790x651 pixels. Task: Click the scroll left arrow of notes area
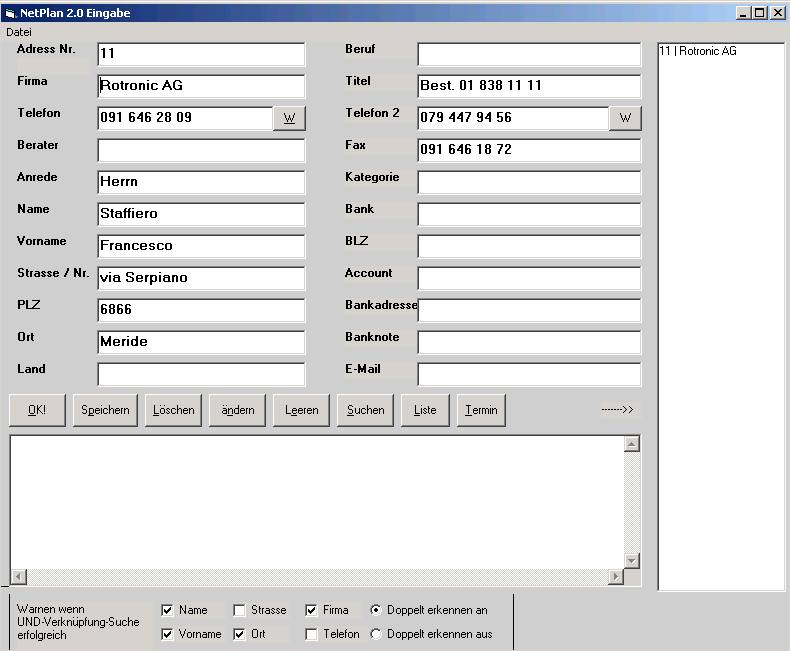click(19, 576)
